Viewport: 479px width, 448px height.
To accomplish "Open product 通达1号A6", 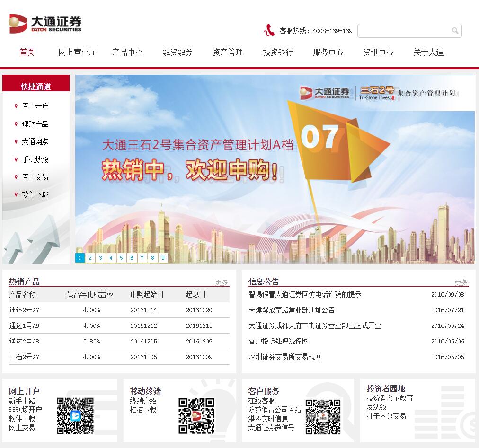I will (24, 325).
